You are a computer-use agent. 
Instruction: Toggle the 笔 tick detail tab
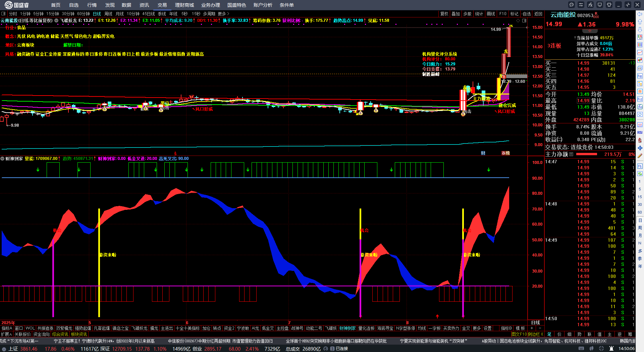[549, 334]
